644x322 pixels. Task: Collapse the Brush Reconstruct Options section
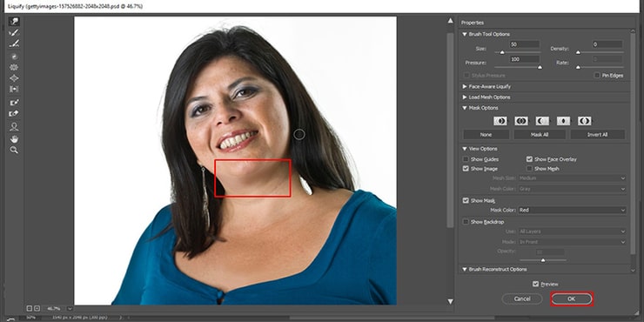pos(465,270)
